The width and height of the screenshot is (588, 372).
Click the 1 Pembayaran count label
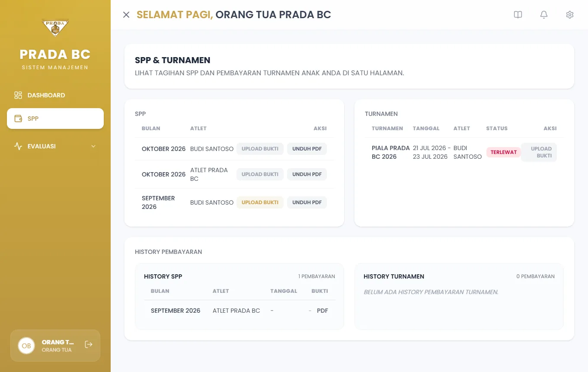316,276
